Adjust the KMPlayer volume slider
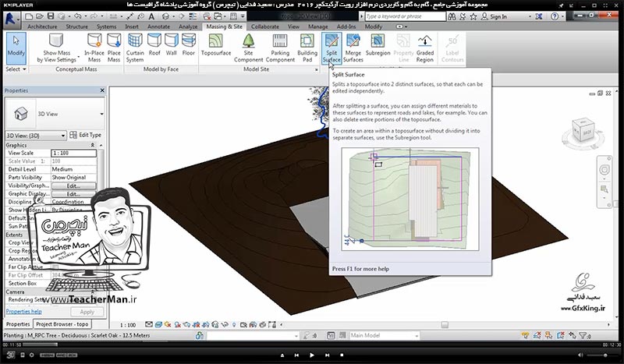Screen dimensions: 624x364 pyautogui.click(x=601, y=355)
